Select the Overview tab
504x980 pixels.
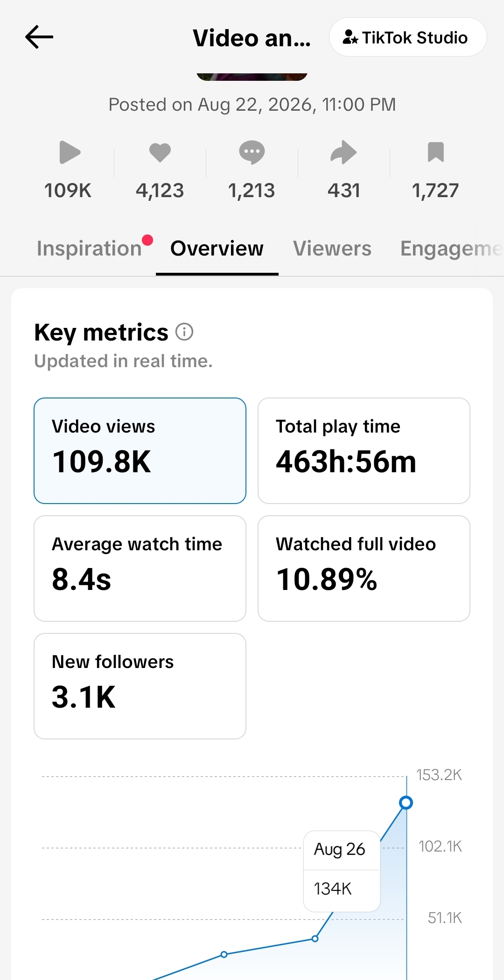(217, 249)
